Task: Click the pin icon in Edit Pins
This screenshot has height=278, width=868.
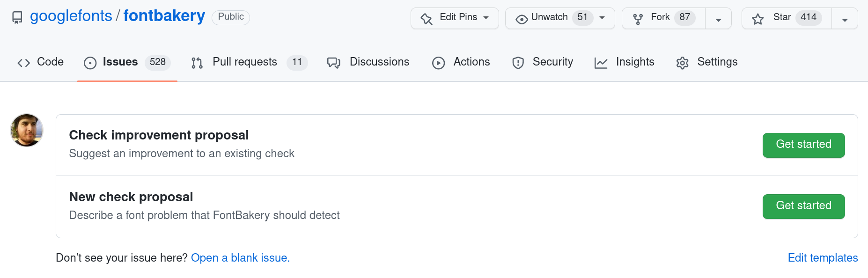Action: (x=426, y=19)
